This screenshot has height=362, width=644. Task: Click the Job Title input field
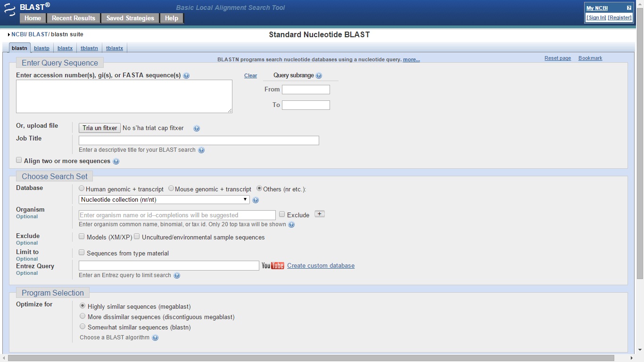[199, 140]
